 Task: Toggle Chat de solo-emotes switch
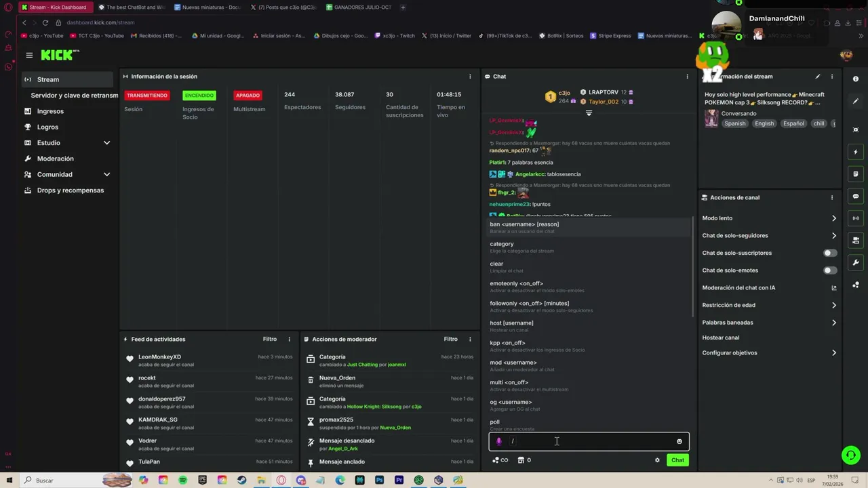[x=829, y=270]
